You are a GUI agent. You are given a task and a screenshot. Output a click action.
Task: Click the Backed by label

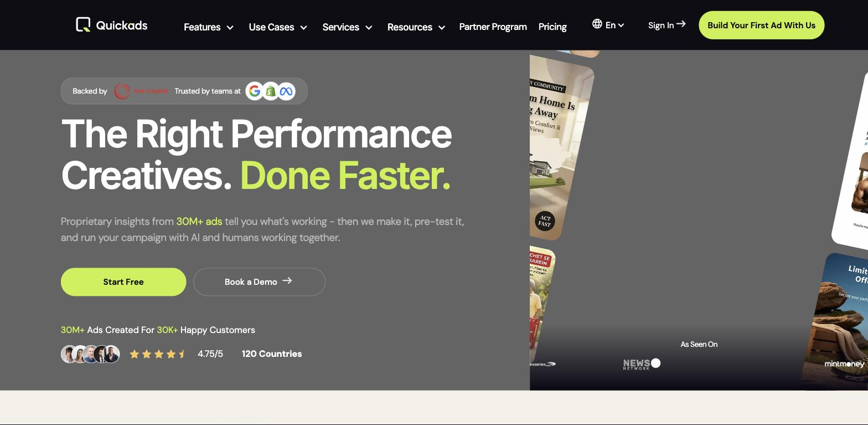click(x=90, y=91)
